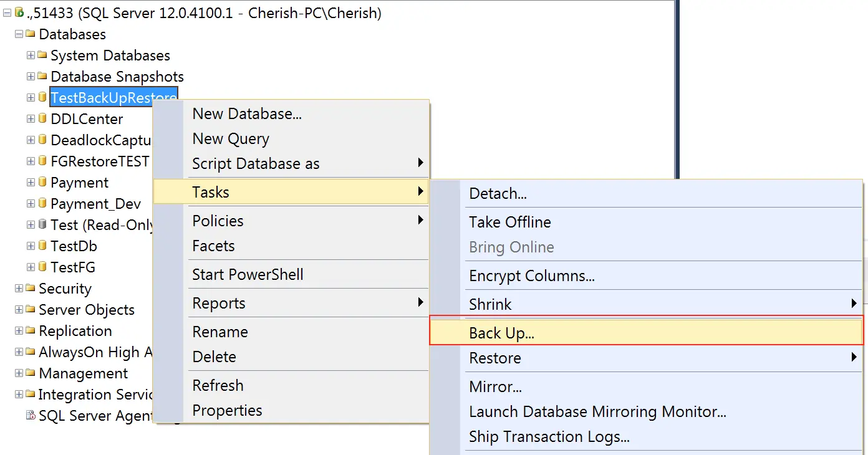Click Take Offline menu entry
The width and height of the screenshot is (868, 455).
click(x=510, y=222)
